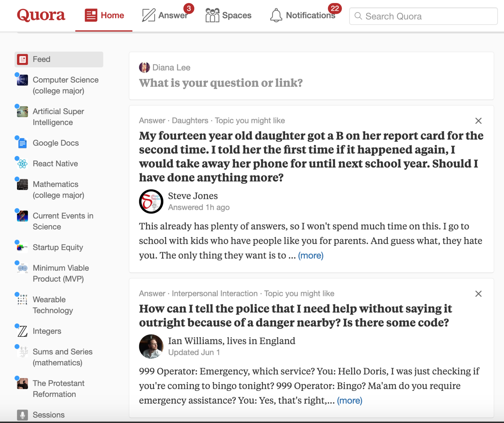Click the Computer Science topic thumbnail
This screenshot has height=423, width=504.
point(22,80)
